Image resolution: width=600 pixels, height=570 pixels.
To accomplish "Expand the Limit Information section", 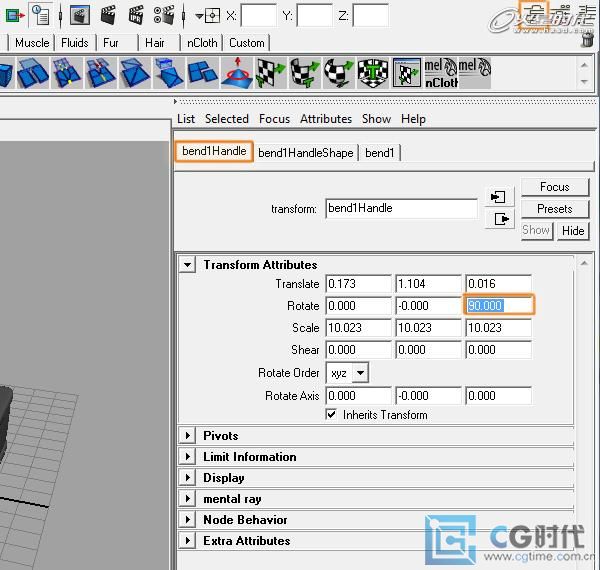I will (x=188, y=456).
